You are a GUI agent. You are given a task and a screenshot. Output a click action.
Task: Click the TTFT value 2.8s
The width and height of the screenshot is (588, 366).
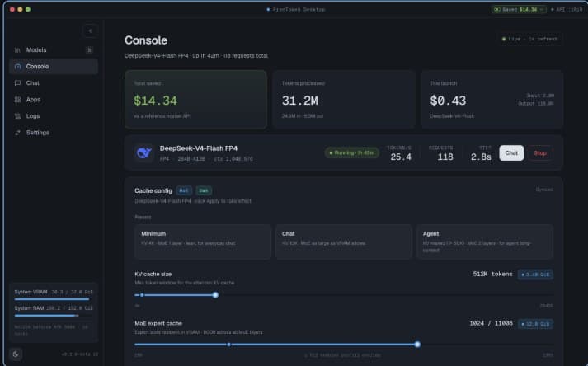481,157
